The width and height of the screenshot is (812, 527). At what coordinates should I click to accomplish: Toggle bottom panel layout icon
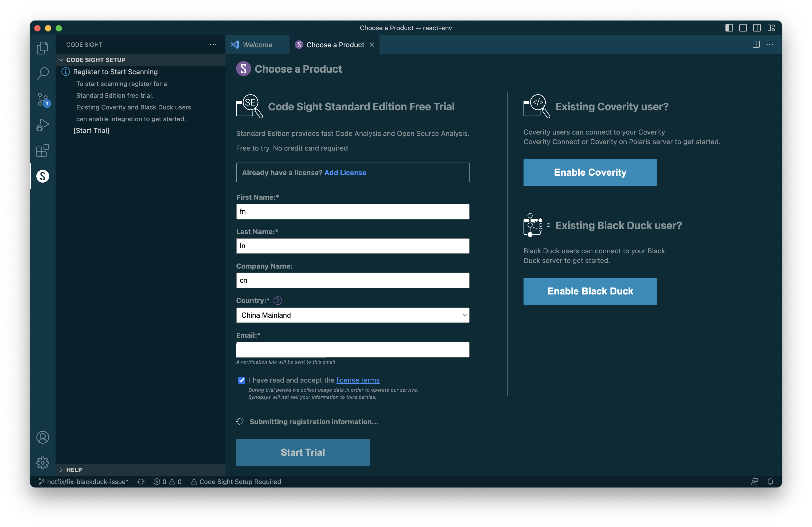[743, 28]
